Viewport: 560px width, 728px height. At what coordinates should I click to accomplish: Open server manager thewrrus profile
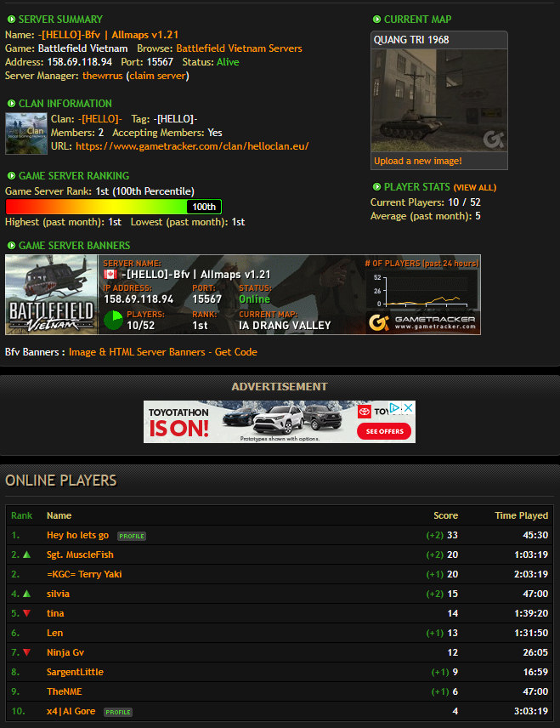(103, 76)
